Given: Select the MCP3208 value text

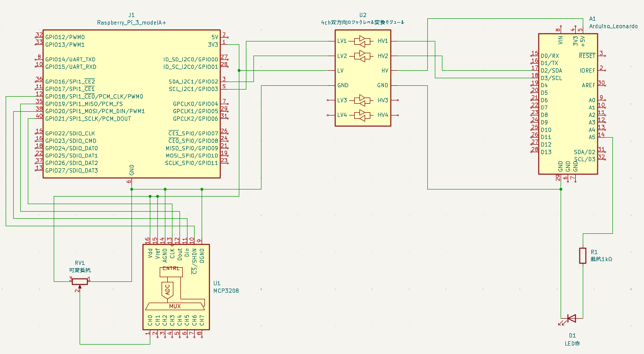Looking at the screenshot, I should click(x=226, y=291).
